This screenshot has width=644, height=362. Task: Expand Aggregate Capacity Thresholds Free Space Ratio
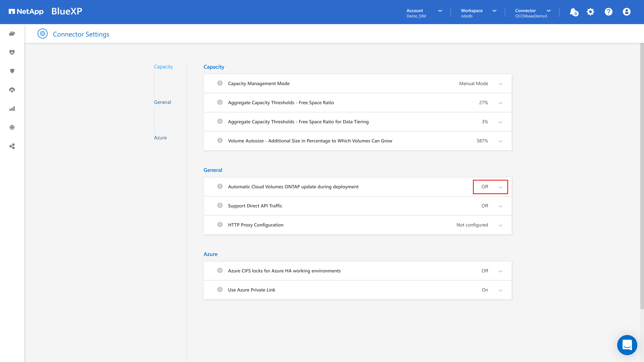click(500, 103)
